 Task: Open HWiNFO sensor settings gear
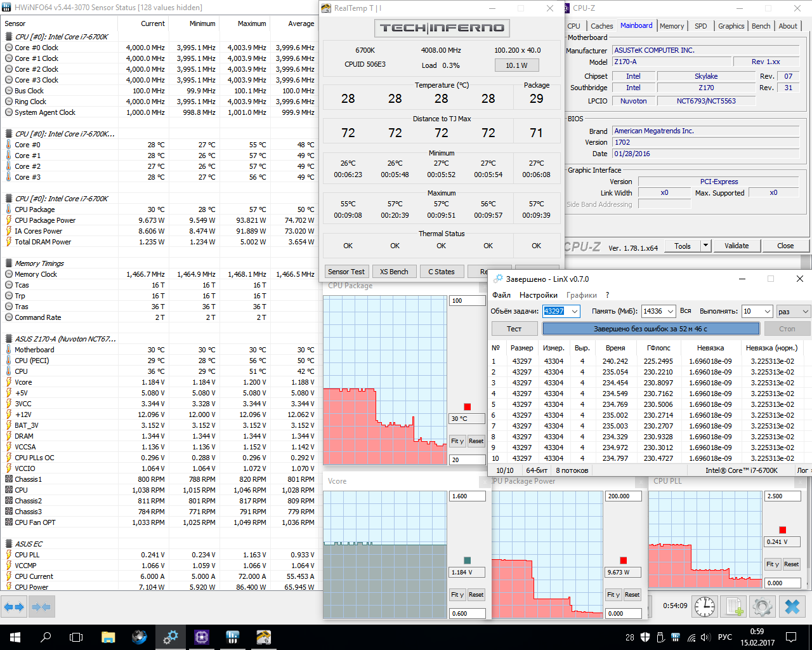pos(763,606)
